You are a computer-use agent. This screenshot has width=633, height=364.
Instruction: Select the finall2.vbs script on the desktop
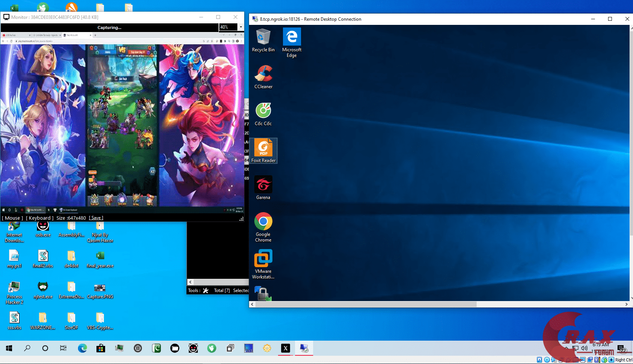coord(43,259)
